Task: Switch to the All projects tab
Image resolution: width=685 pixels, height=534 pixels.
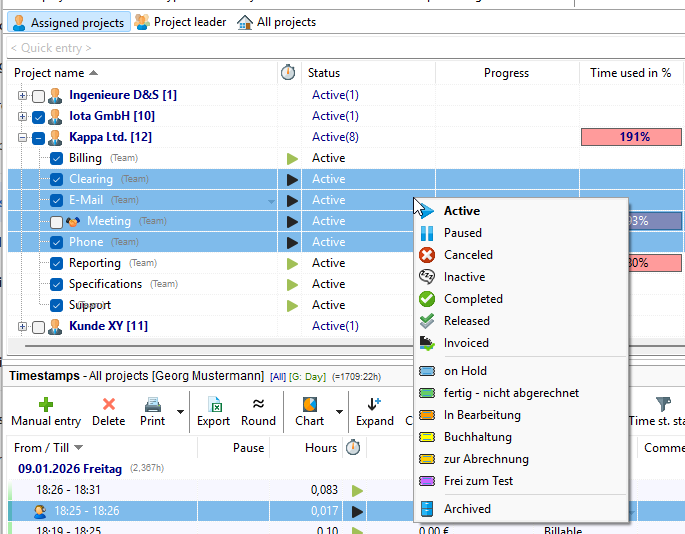Action: tap(277, 22)
